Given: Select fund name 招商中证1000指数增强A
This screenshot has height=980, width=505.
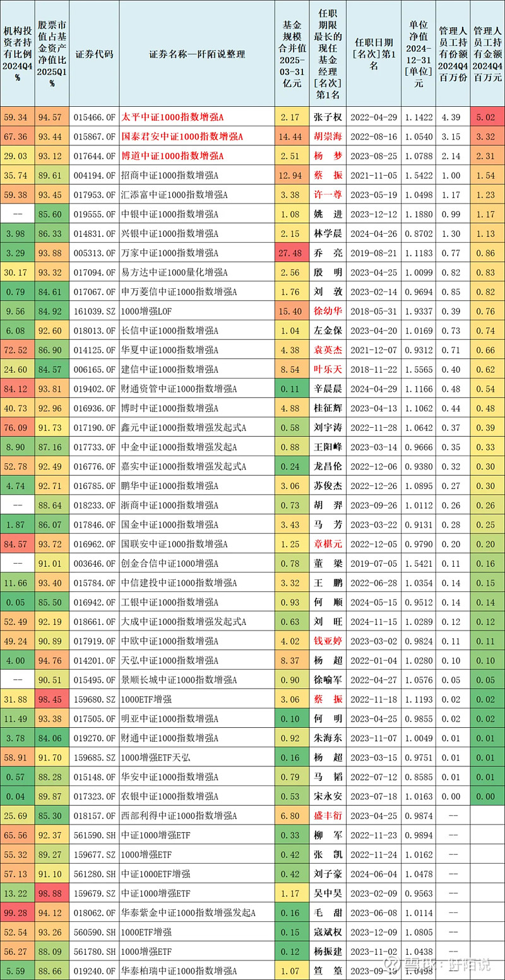Looking at the screenshot, I should (170, 175).
